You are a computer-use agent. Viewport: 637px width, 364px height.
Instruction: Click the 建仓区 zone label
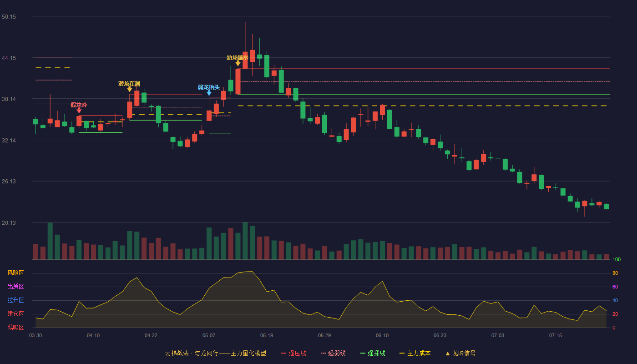click(15, 314)
